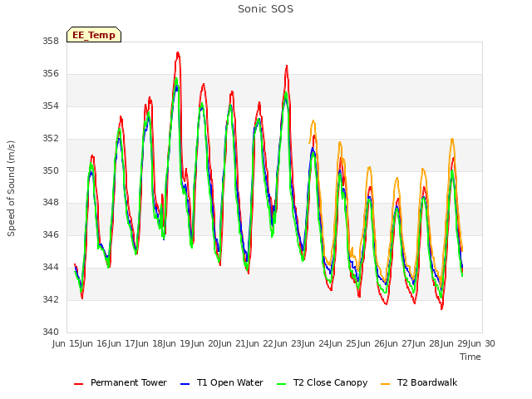Click the Time axis label
This screenshot has height=399, width=532.
[x=470, y=357]
